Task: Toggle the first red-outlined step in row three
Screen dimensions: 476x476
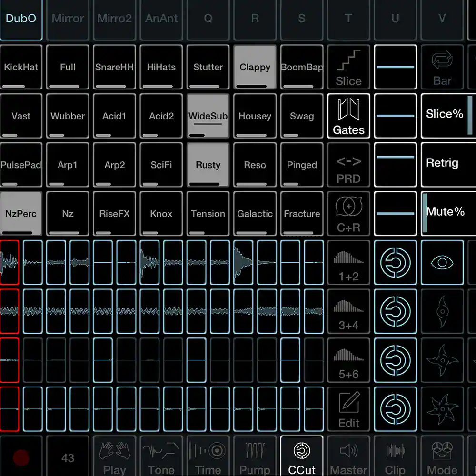Action: [10, 360]
